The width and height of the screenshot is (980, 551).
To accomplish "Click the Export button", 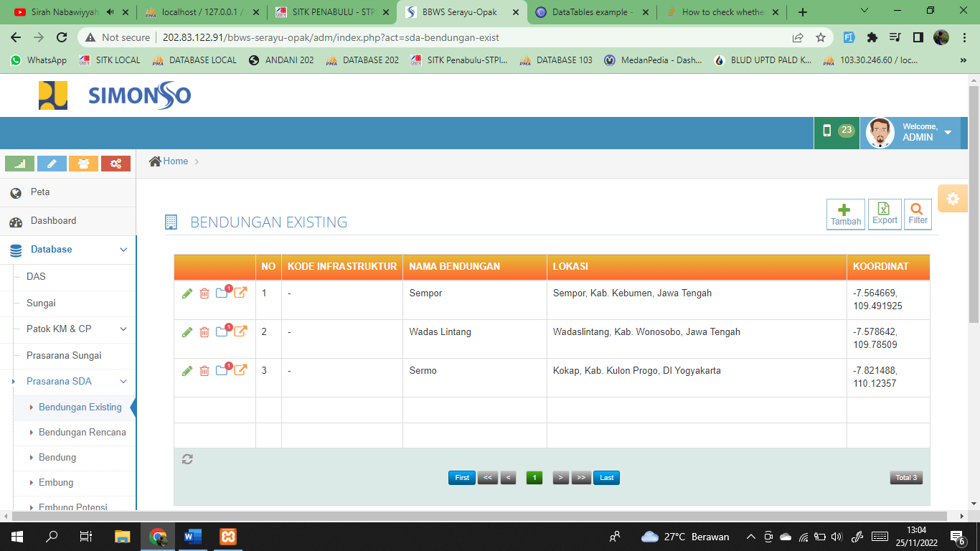I will [x=885, y=214].
